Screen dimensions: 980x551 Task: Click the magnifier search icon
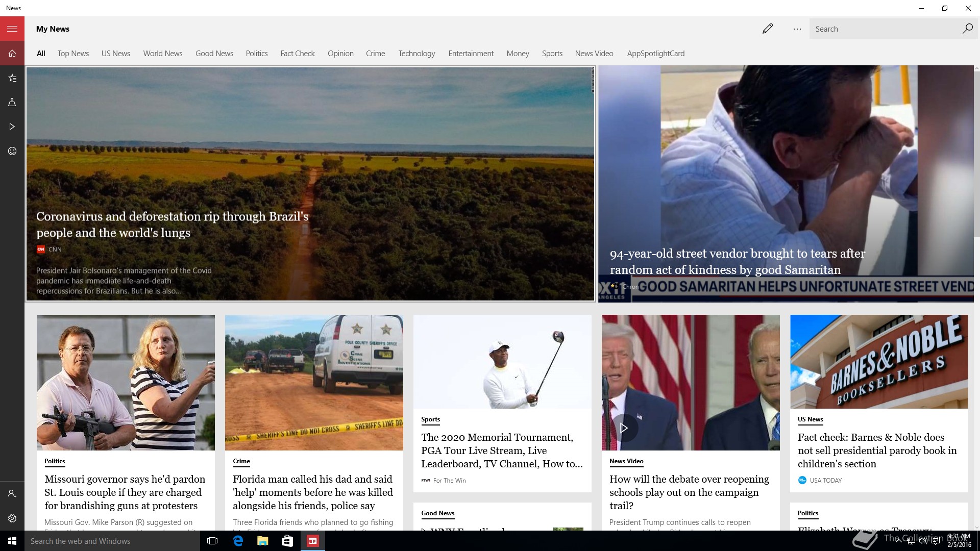(x=967, y=29)
